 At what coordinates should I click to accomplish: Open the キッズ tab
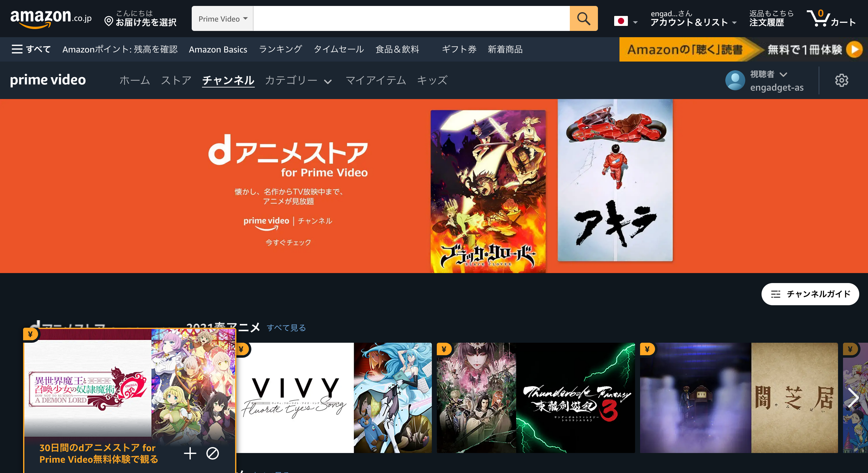(432, 80)
